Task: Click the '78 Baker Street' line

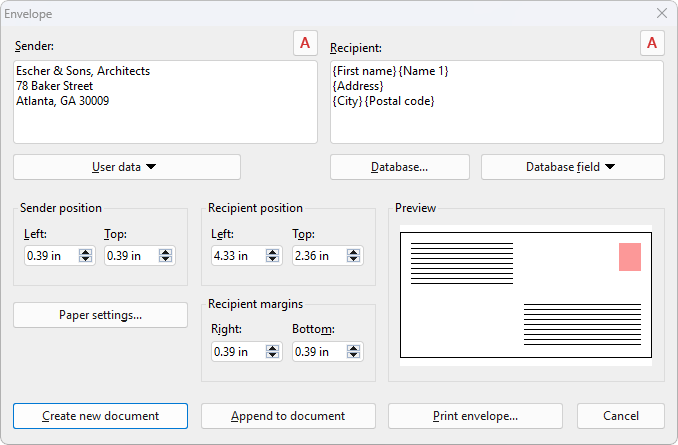Action: pyautogui.click(x=54, y=86)
